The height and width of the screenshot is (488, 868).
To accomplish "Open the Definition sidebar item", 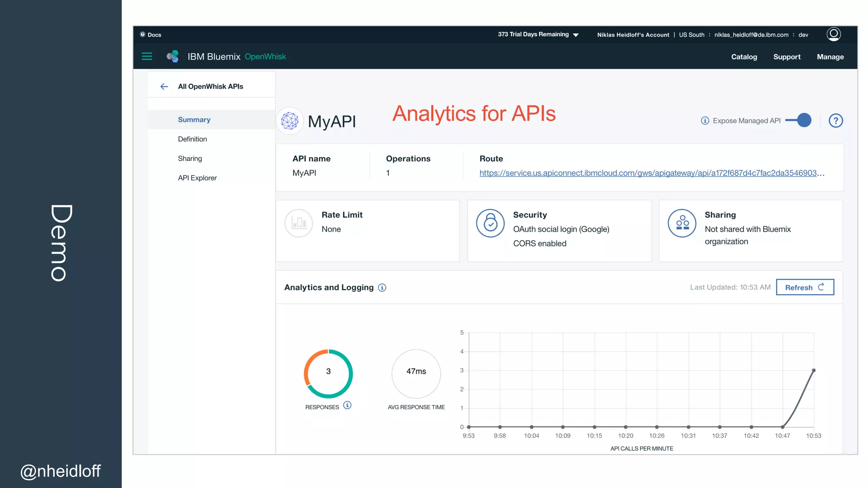I will click(x=192, y=139).
